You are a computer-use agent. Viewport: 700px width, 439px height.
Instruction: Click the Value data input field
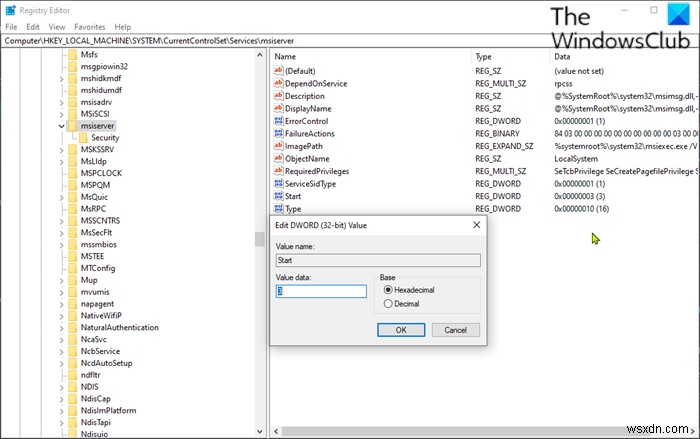(321, 291)
